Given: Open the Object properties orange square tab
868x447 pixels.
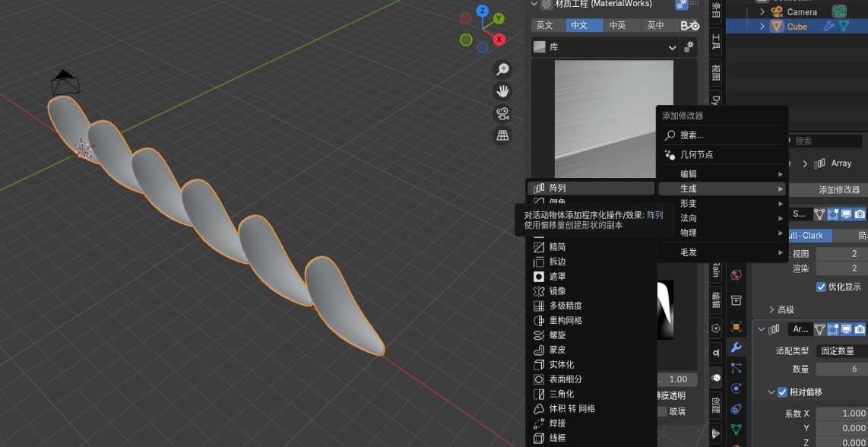Looking at the screenshot, I should click(736, 327).
